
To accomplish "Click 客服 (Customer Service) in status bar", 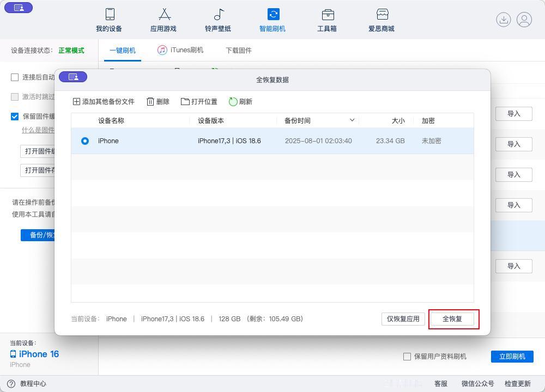I will point(441,384).
